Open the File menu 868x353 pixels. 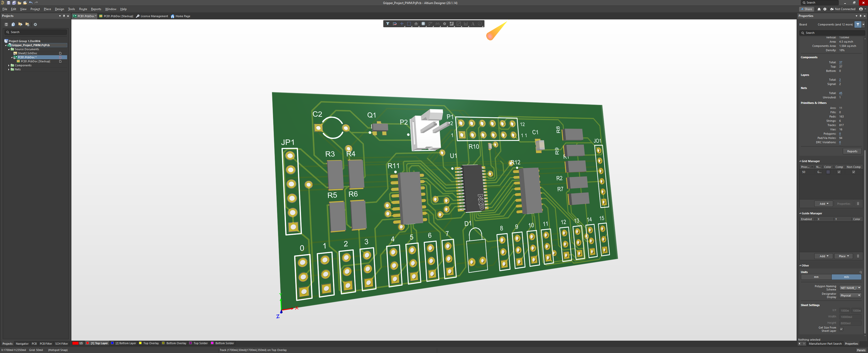[x=5, y=9]
